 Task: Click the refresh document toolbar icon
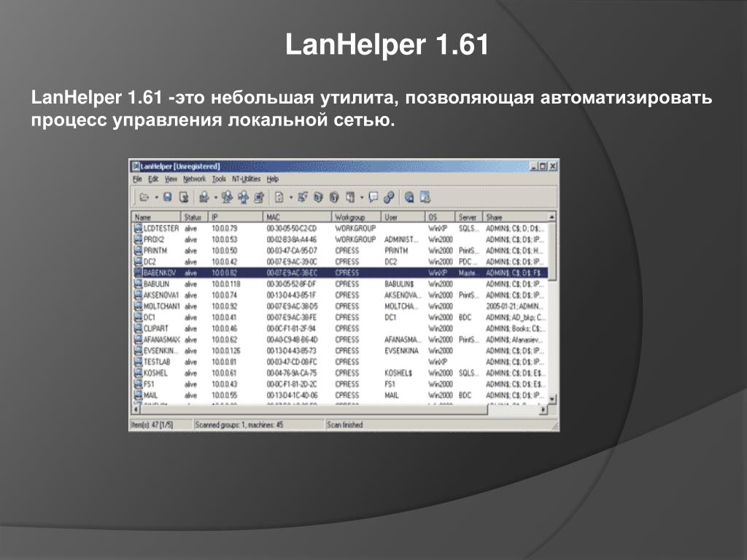pyautogui.click(x=279, y=197)
